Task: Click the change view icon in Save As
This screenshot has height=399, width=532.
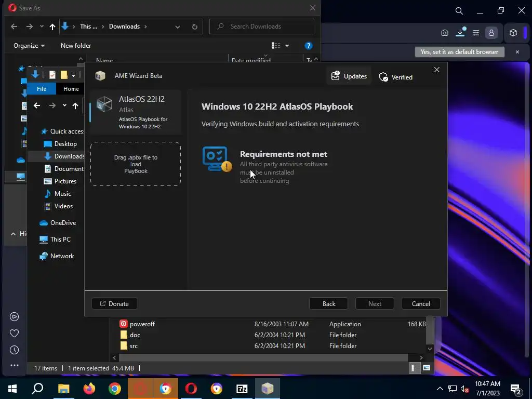Action: [x=276, y=46]
